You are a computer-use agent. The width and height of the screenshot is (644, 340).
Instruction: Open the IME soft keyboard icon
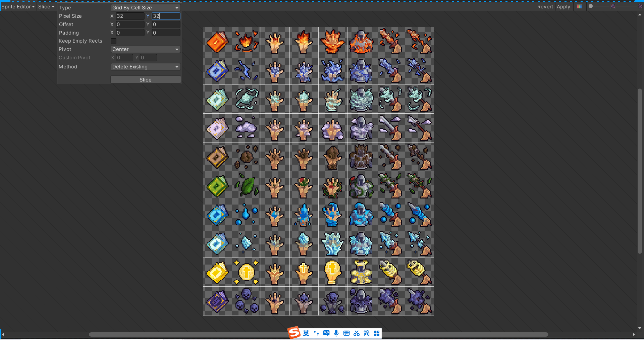346,333
